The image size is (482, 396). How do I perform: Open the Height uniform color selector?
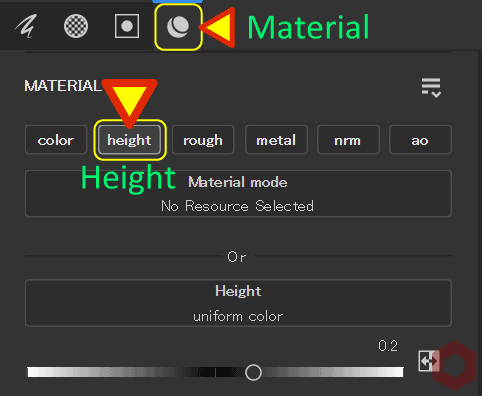(x=238, y=303)
